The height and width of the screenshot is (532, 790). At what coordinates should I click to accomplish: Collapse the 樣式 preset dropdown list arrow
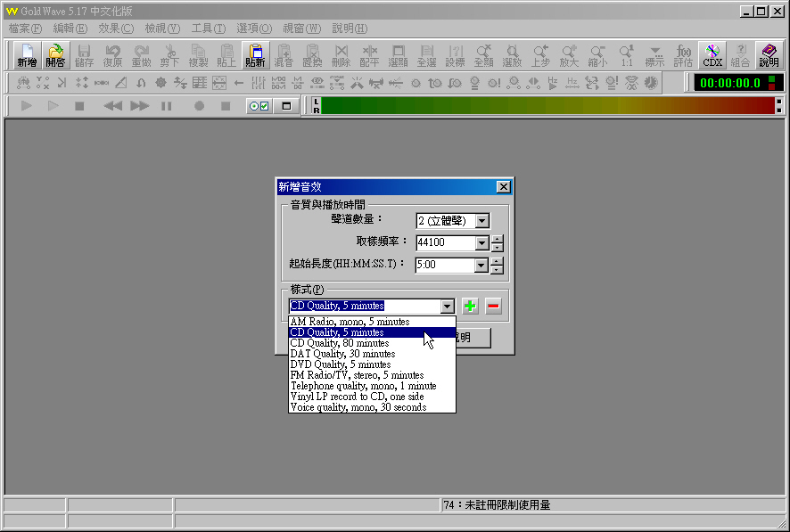[448, 306]
